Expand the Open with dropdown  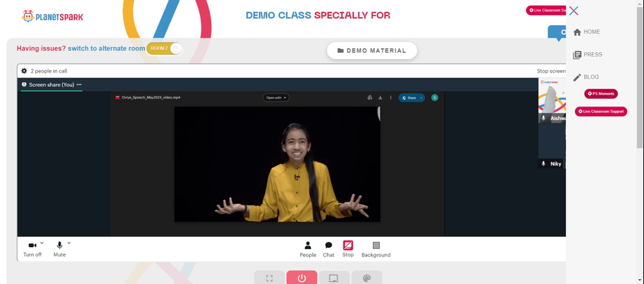[276, 97]
